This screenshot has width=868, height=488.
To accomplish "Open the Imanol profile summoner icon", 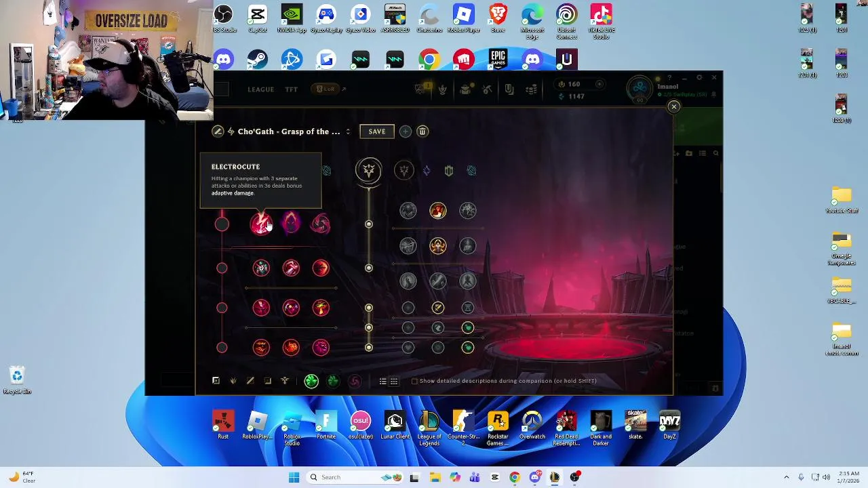I will (639, 89).
